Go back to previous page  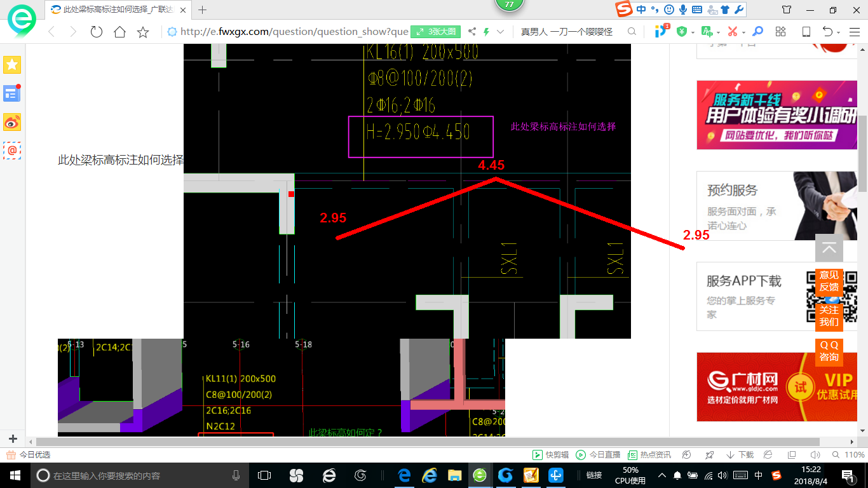(51, 32)
